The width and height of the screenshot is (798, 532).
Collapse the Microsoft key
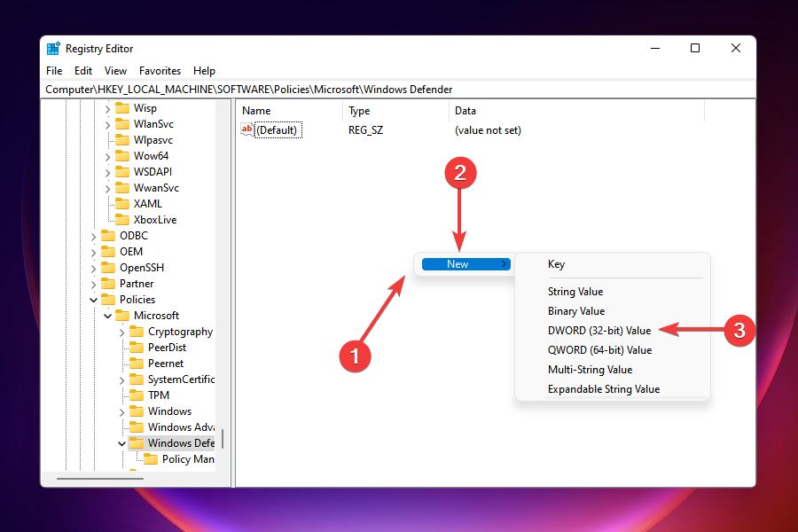107,315
